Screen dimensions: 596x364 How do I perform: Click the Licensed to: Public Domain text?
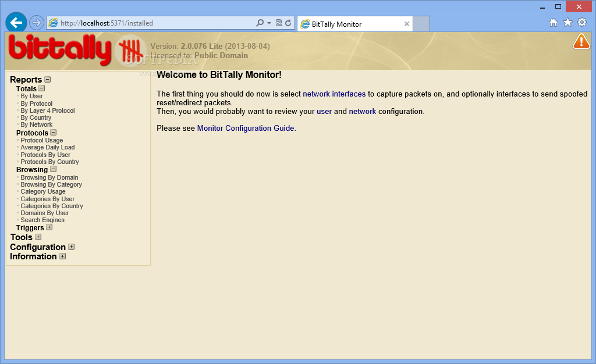click(x=199, y=55)
